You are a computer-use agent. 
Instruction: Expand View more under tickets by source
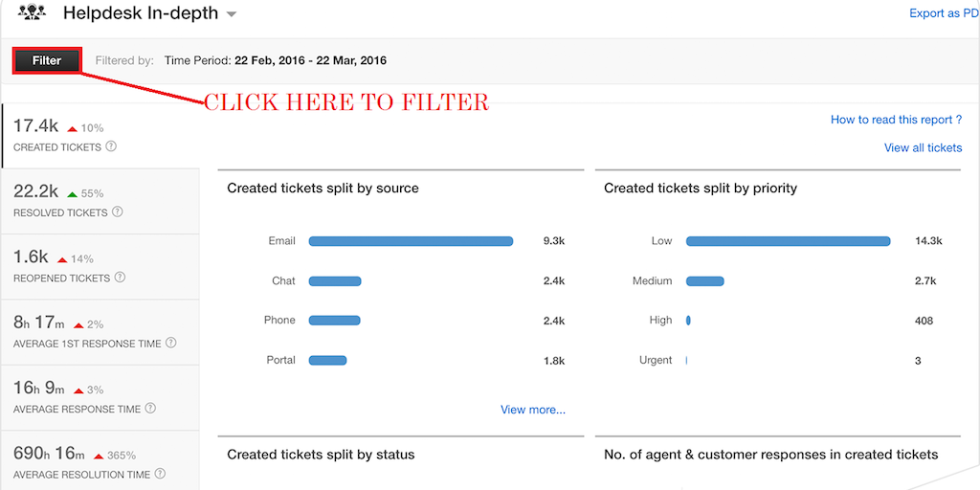click(533, 410)
